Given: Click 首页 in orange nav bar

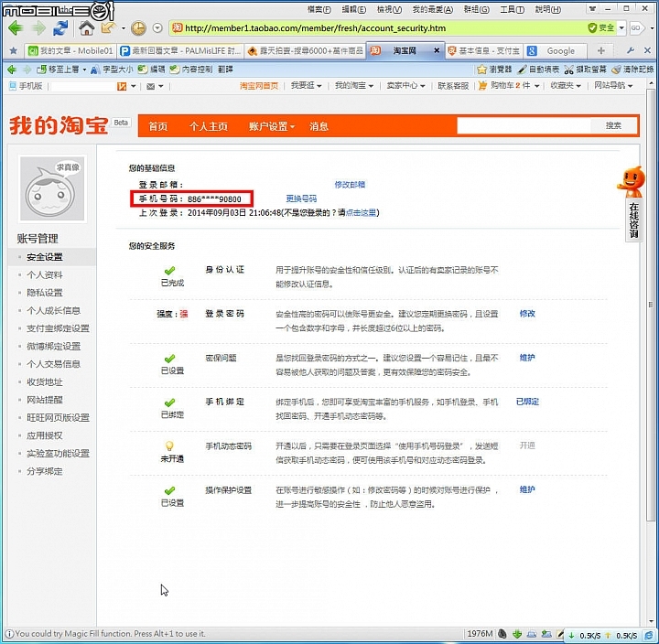Looking at the screenshot, I should [158, 126].
